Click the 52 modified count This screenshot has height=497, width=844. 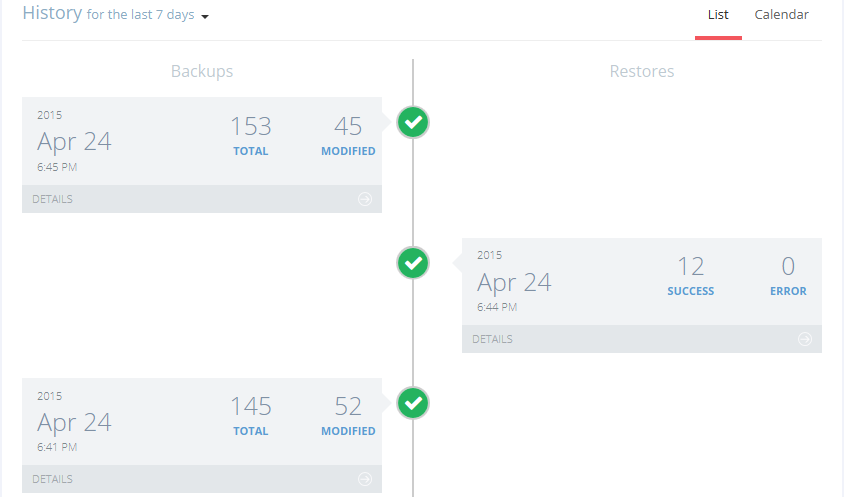click(348, 407)
